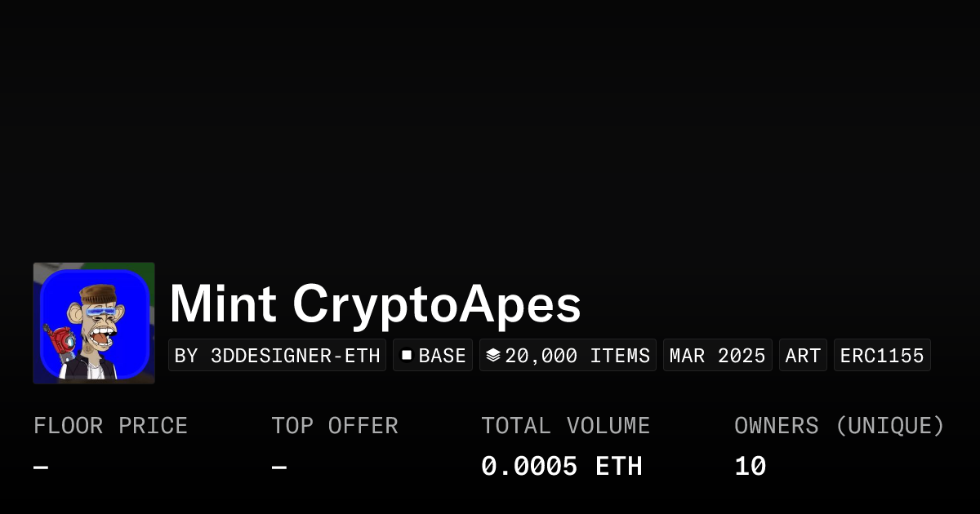The height and width of the screenshot is (514, 980).
Task: Click the Base chain square icon
Action: (x=406, y=356)
